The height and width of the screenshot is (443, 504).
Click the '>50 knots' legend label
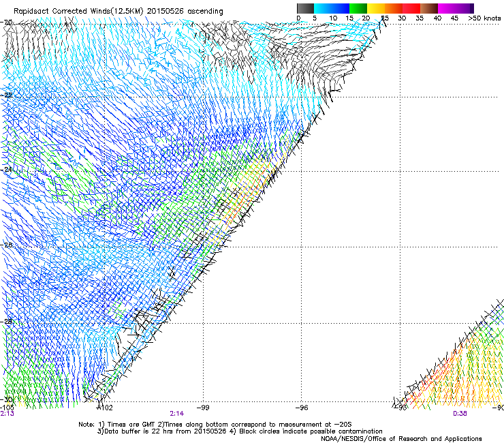coord(484,18)
